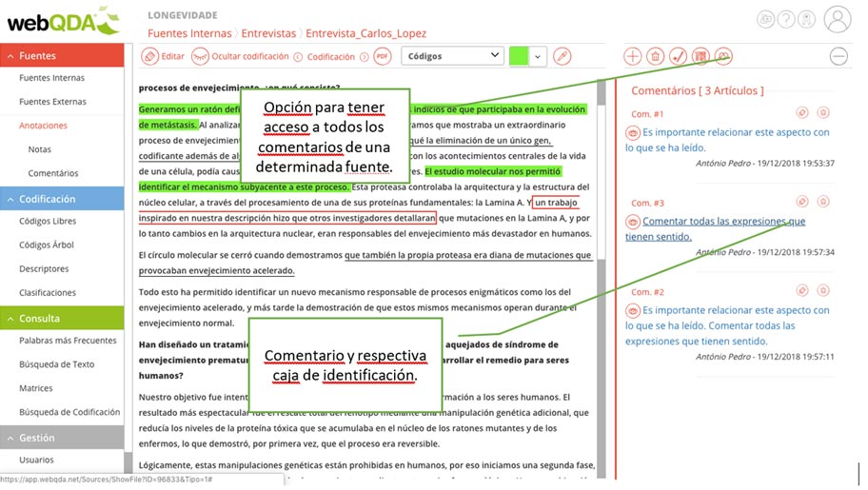Show all source comments icon
Screen dimensions: 868x490
(723, 56)
